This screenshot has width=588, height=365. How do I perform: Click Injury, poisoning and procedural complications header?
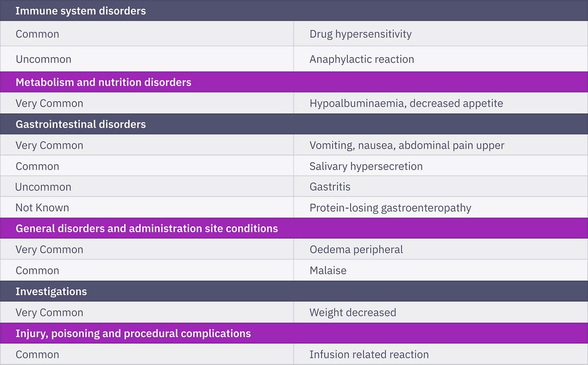(x=294, y=333)
